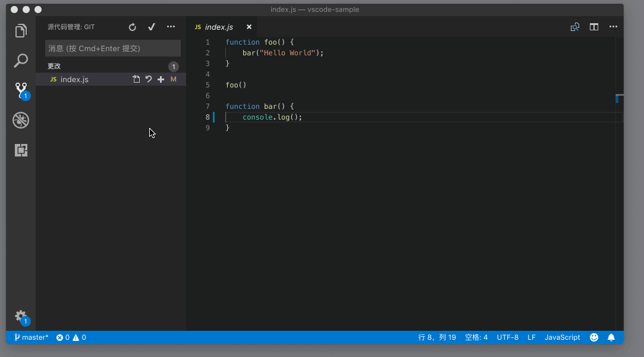Split the editor with the split icon
This screenshot has height=357, width=644.
tap(593, 27)
